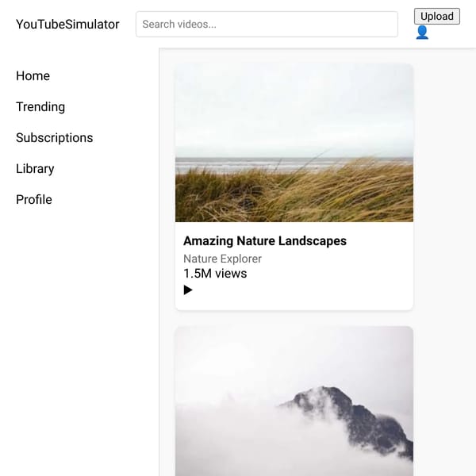The image size is (476, 476).
Task: Open the Library page
Action: (35, 169)
